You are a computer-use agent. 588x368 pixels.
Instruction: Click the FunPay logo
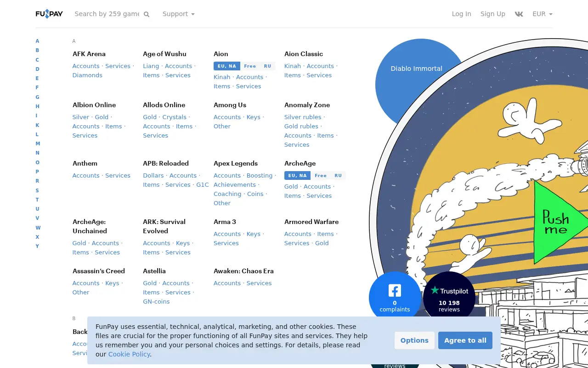[49, 14]
